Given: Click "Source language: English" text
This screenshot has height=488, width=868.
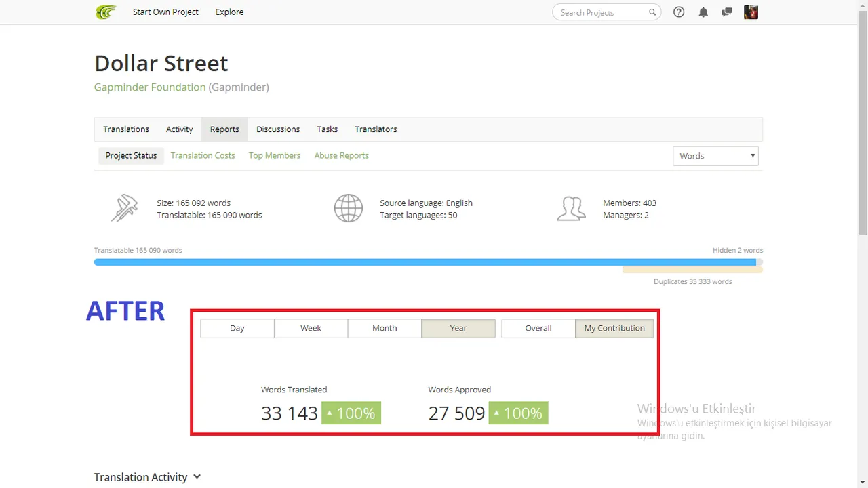Looking at the screenshot, I should [x=427, y=203].
